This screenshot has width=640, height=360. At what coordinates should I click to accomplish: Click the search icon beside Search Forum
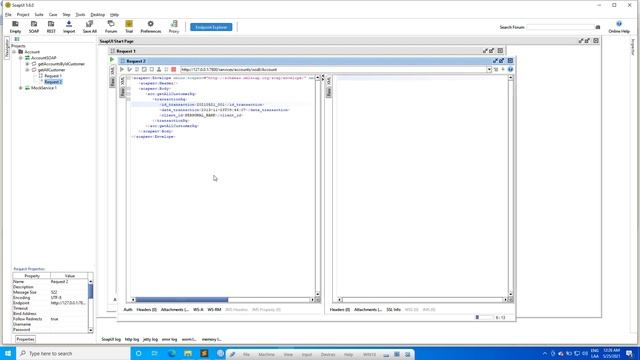pos(598,27)
